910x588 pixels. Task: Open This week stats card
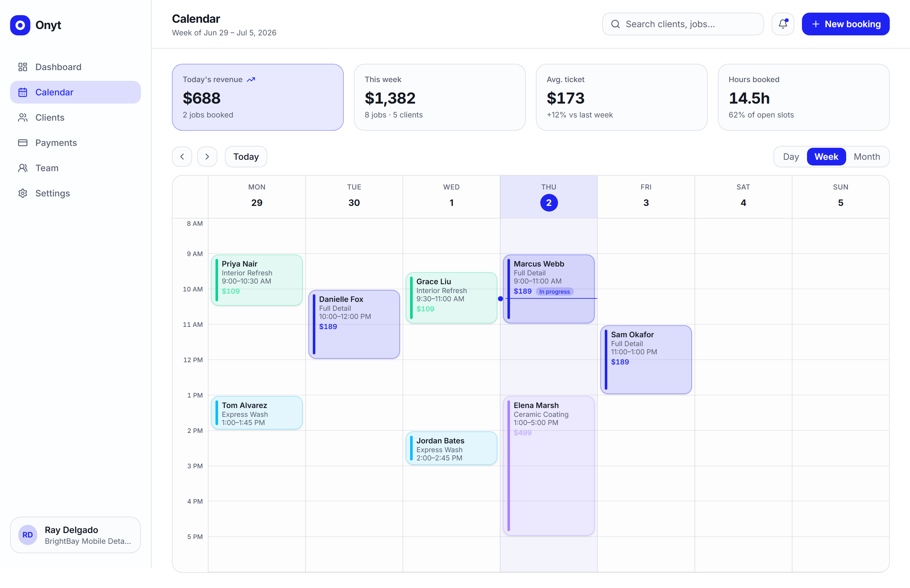pyautogui.click(x=439, y=97)
